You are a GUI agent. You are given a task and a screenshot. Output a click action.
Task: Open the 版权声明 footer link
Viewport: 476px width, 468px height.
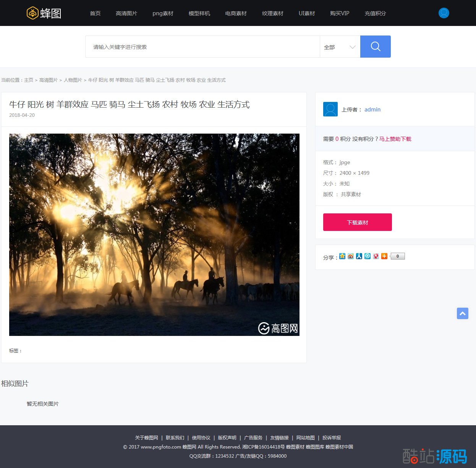[227, 438]
